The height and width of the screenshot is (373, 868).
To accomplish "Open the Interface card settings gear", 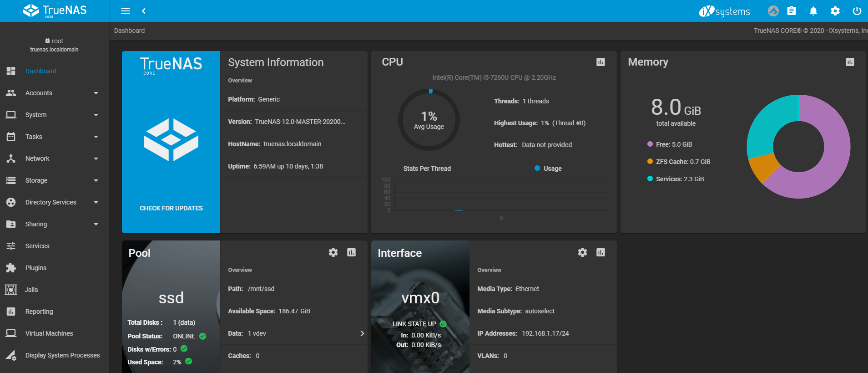I will (x=582, y=252).
